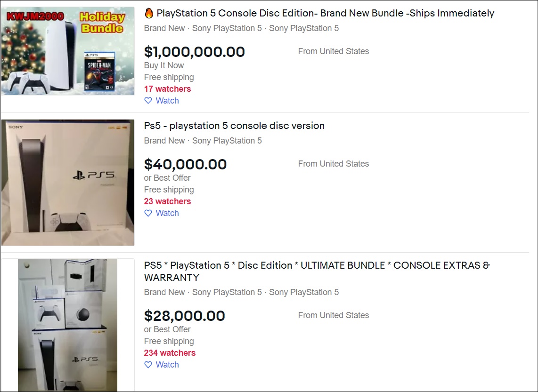
Task: Open the Holiday Bundle listing thumbnail
Action: coord(68,51)
